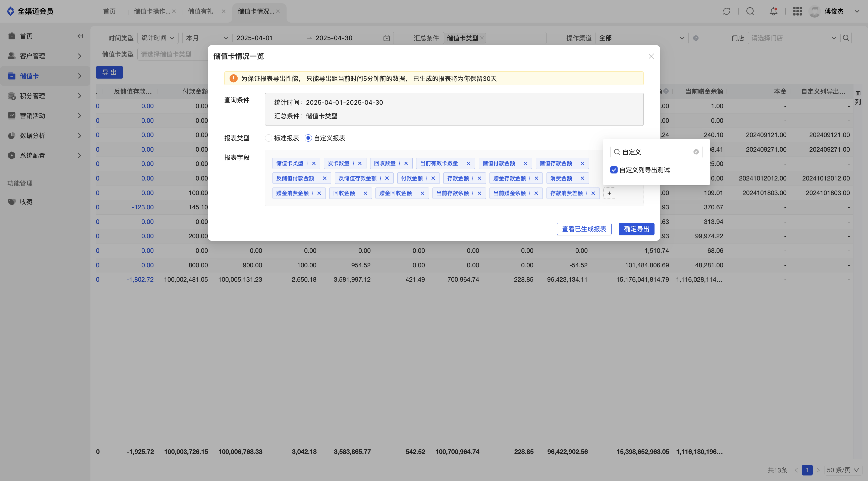Viewport: 868px width, 481px height.
Task: Remove the 回收数量 field tag
Action: [406, 163]
